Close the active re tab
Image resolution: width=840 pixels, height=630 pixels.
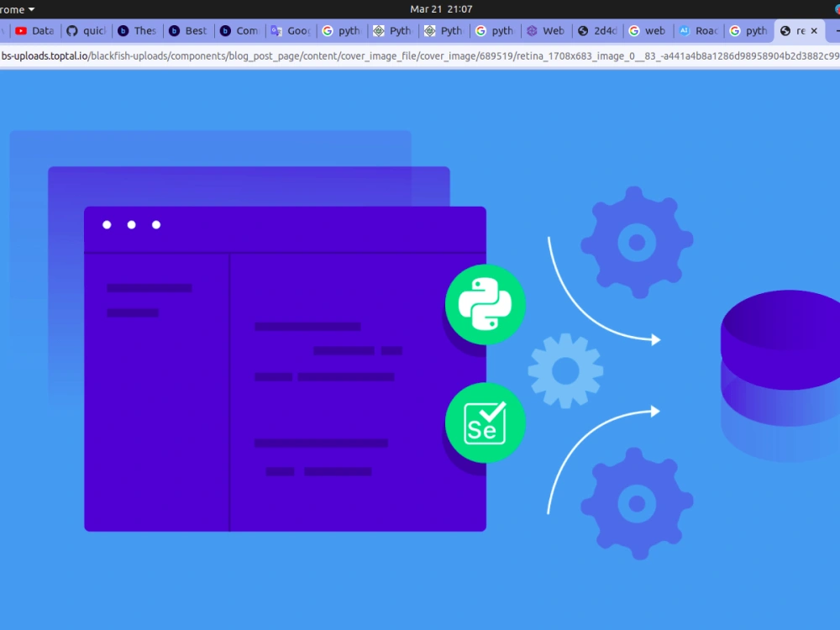coord(814,31)
